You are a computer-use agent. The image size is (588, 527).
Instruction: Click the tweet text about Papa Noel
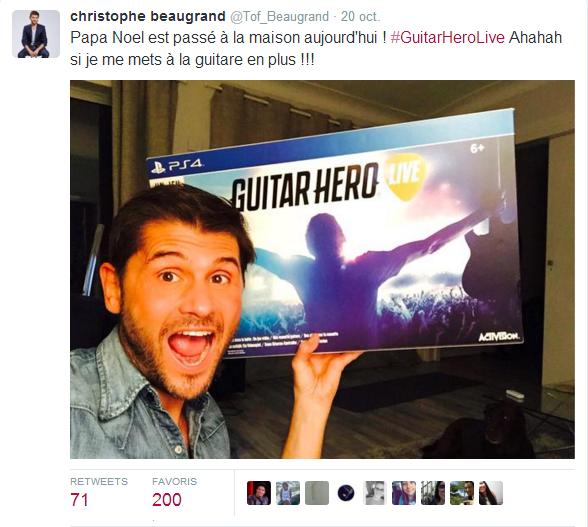tap(316, 49)
